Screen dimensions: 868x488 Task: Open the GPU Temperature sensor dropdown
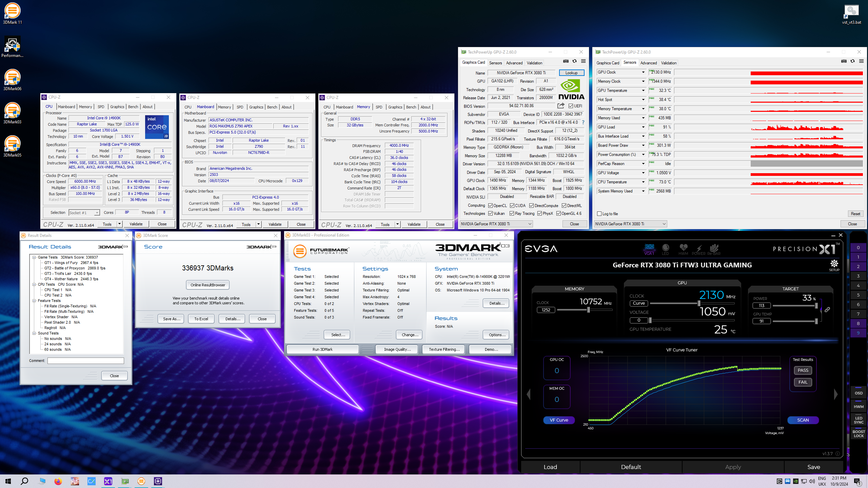click(x=643, y=90)
